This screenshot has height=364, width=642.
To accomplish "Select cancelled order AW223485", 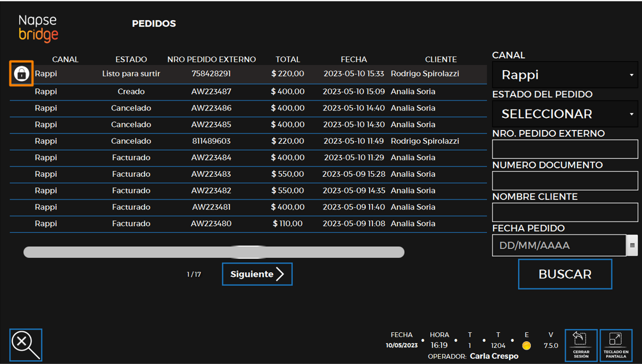I will point(248,124).
